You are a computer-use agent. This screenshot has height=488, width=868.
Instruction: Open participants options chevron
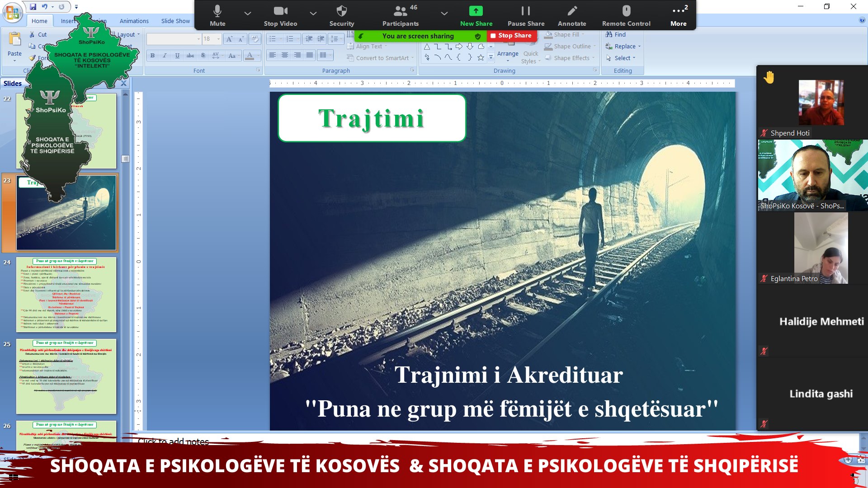[x=444, y=13]
